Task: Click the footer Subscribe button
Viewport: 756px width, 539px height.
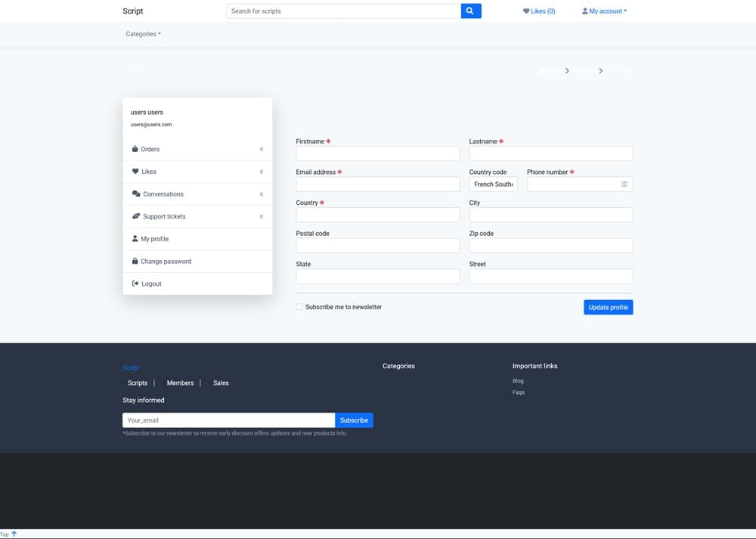Action: 354,420
